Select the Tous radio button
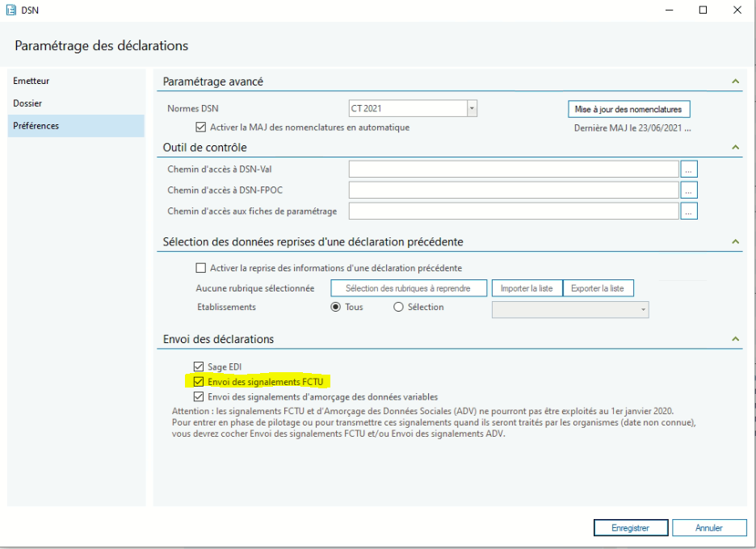756x549 pixels. (336, 308)
